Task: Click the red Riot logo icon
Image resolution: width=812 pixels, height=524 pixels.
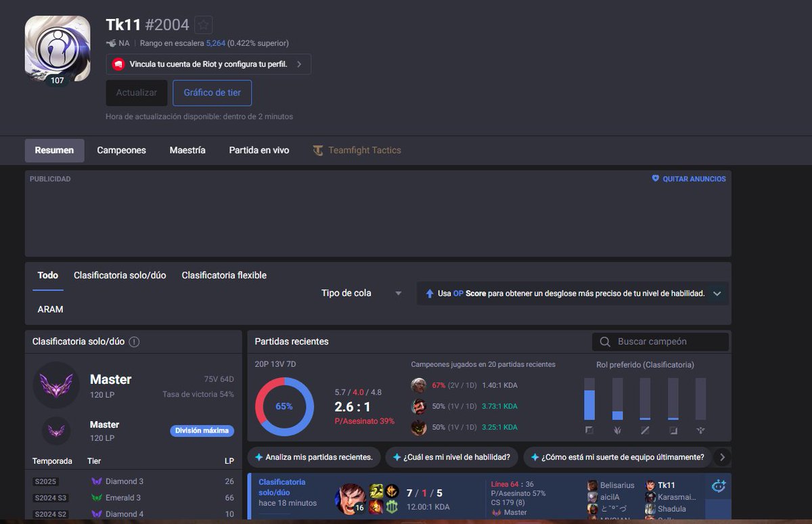Action: 118,64
